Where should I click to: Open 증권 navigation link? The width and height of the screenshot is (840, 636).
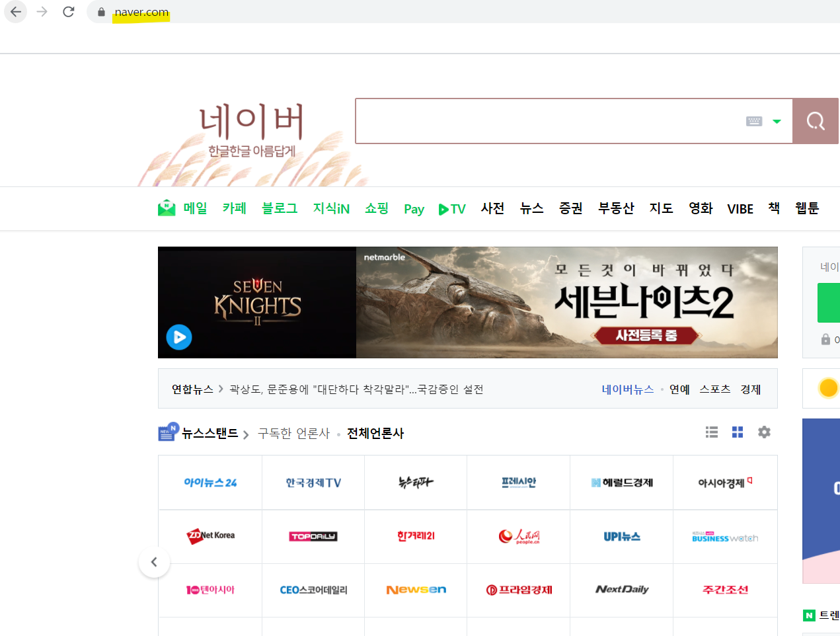(570, 208)
